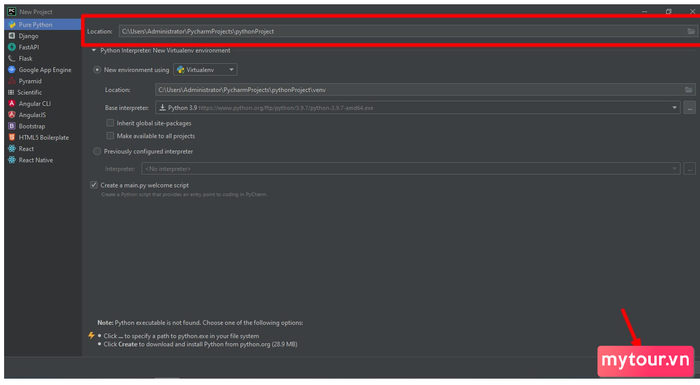
Task: Open the No interpreter dropdown
Action: tap(411, 169)
